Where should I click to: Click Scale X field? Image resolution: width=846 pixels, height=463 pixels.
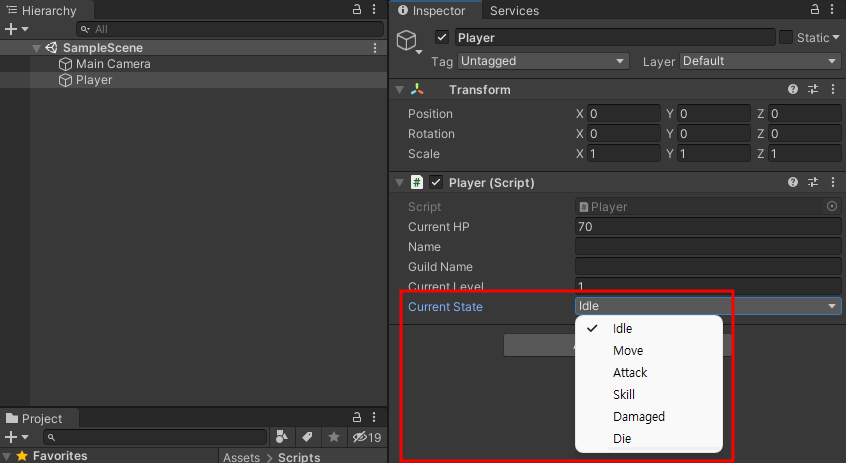coord(624,154)
